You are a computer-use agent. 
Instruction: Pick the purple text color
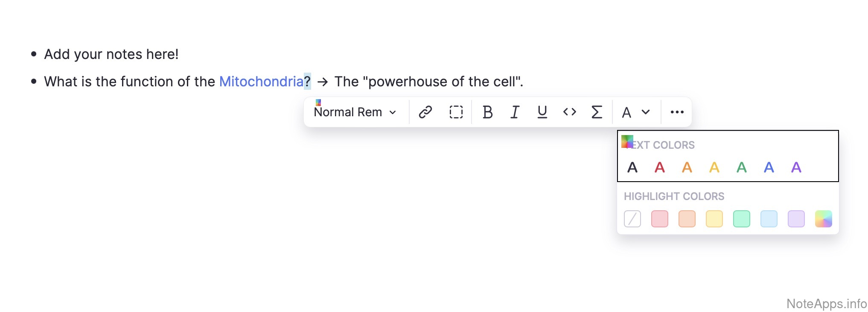(x=796, y=167)
